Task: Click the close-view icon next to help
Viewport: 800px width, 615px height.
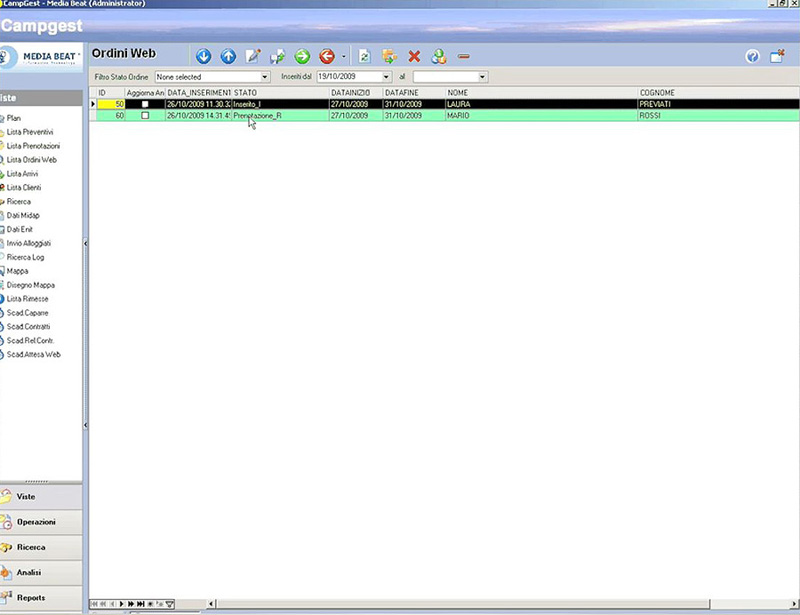Action: pyautogui.click(x=777, y=56)
